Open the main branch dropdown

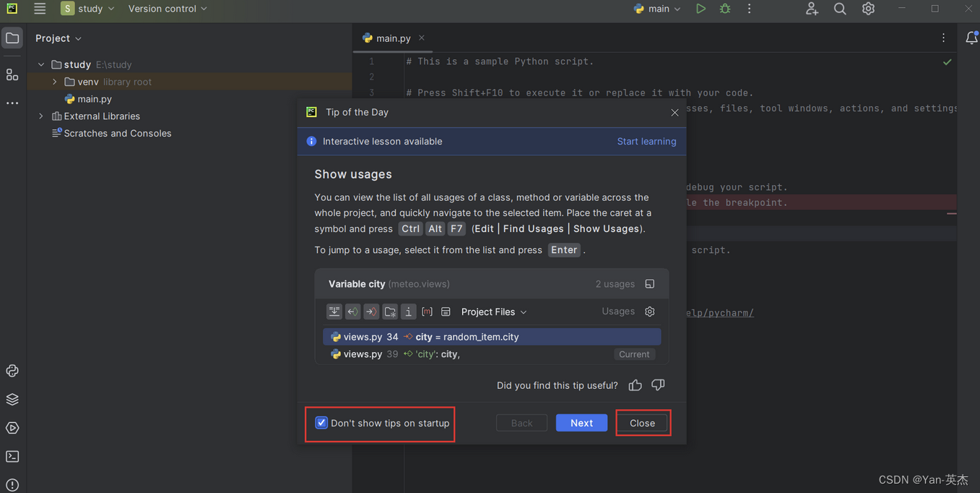(656, 9)
